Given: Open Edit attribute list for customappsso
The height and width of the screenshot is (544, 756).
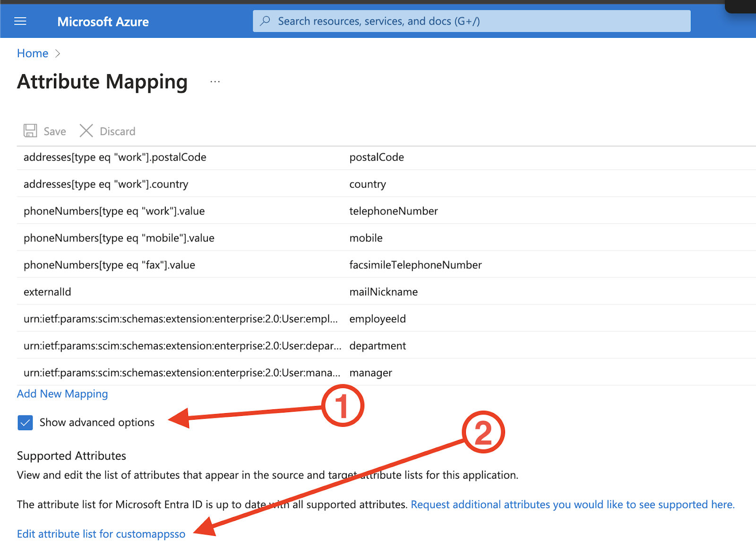Looking at the screenshot, I should 101,534.
